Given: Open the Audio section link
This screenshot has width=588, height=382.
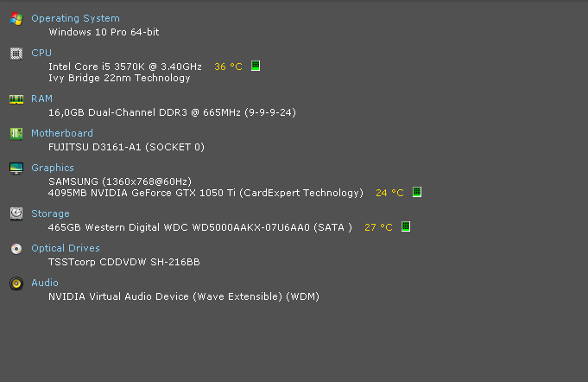Looking at the screenshot, I should tap(45, 283).
